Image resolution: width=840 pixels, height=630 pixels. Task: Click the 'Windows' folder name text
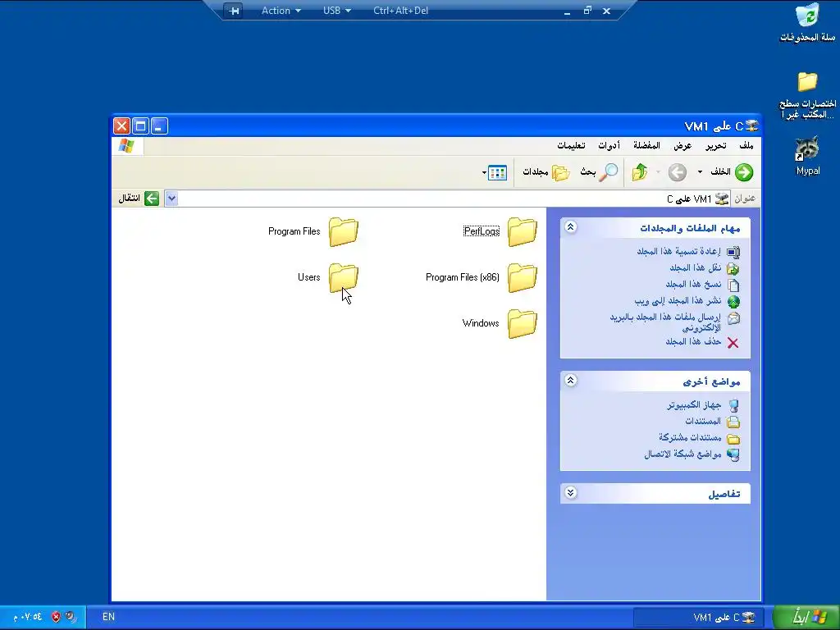pos(481,323)
